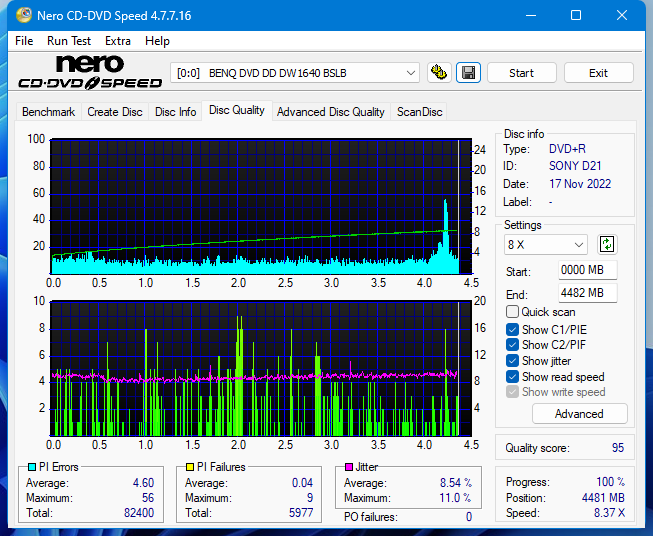This screenshot has height=536, width=653.
Task: Click PI Failures total value 5977
Action: (301, 513)
